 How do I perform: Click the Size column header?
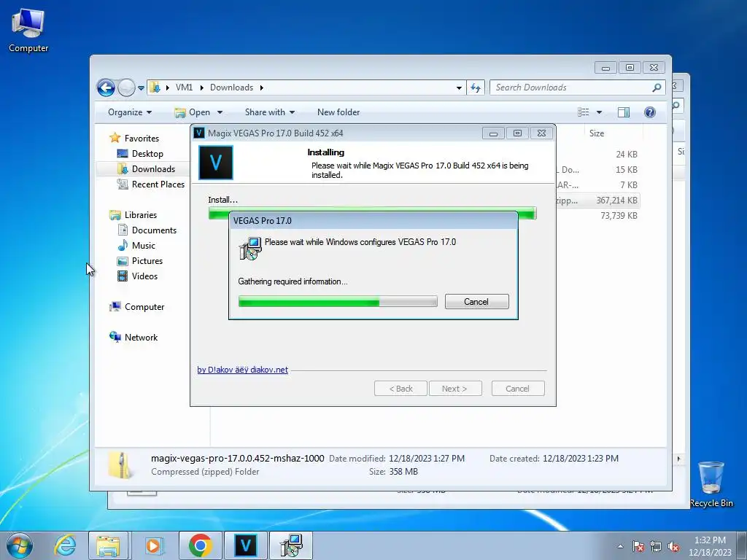[597, 133]
